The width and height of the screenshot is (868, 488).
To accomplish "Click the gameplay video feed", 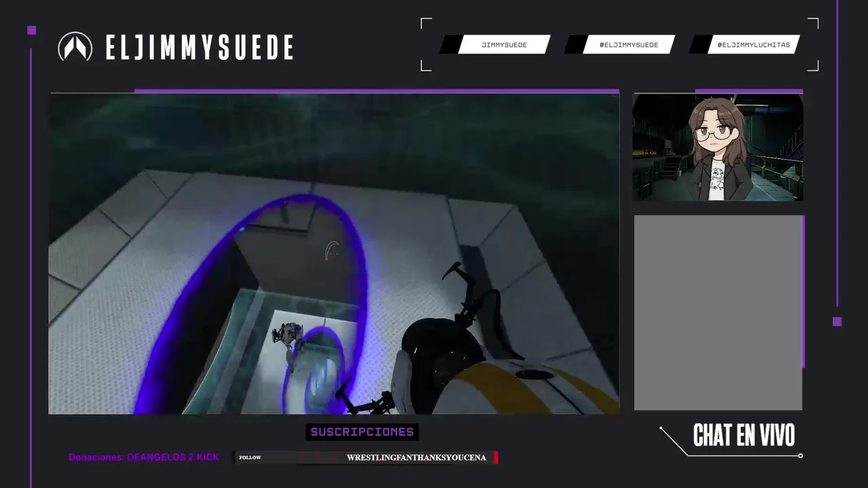I will [x=334, y=253].
